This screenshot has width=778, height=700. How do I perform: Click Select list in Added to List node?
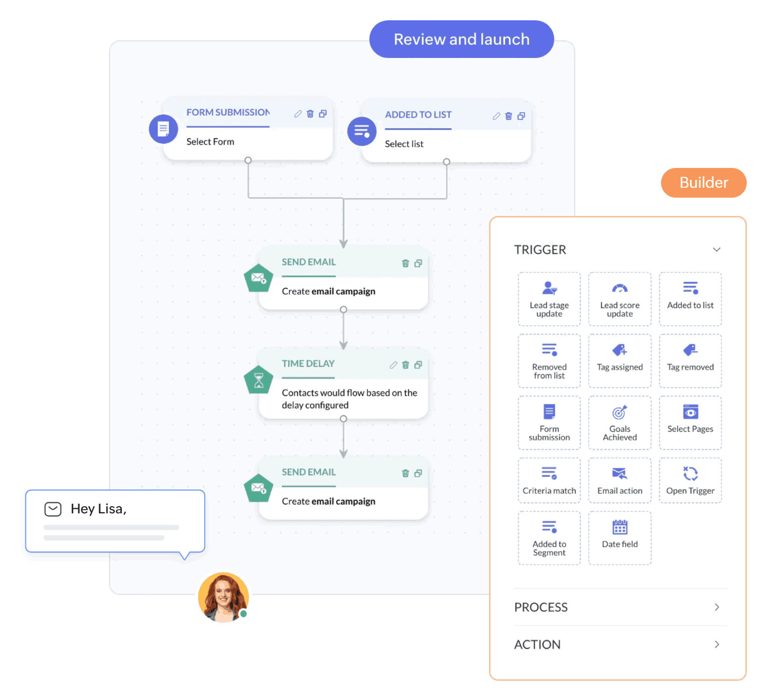click(404, 144)
